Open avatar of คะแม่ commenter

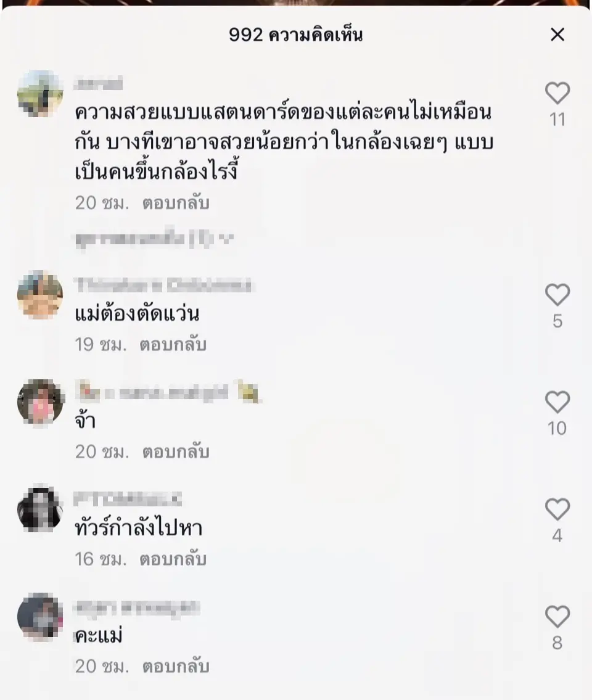pyautogui.click(x=40, y=617)
